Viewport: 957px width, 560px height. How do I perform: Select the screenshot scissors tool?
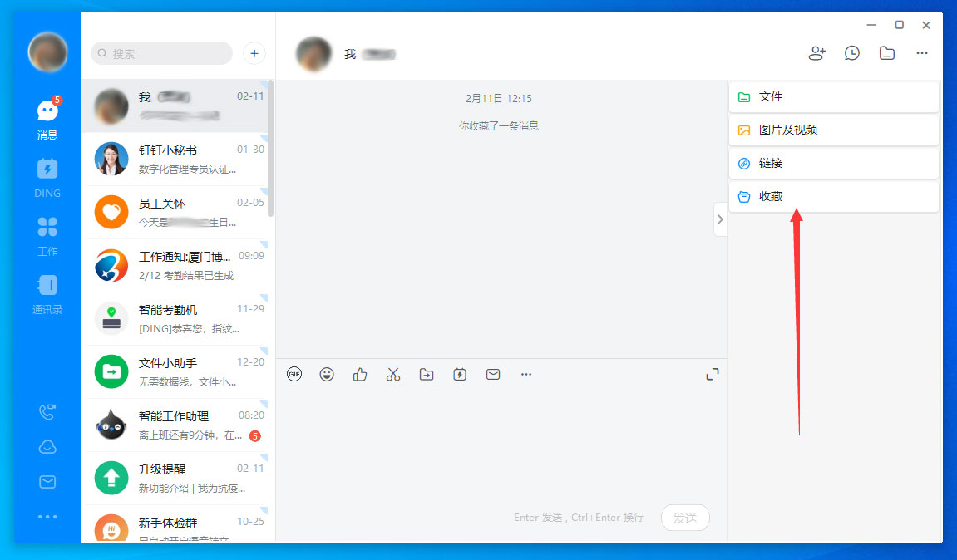click(393, 374)
